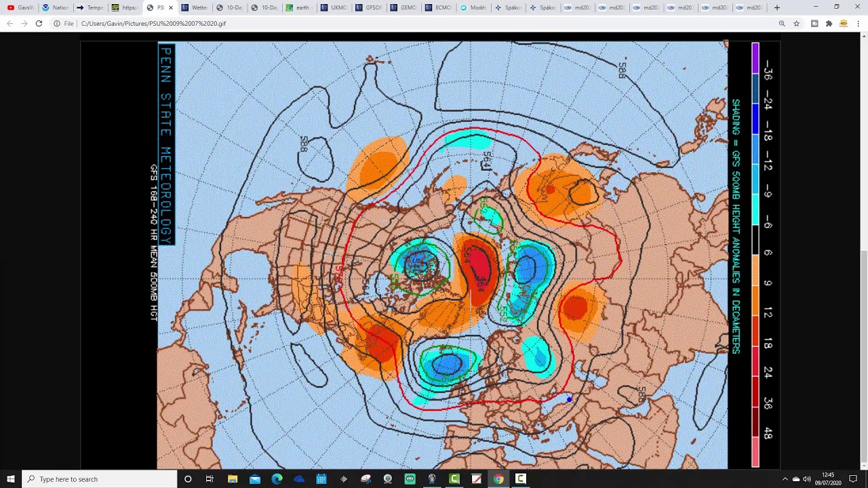The width and height of the screenshot is (868, 488).
Task: Close the active PSU tab
Action: click(171, 7)
